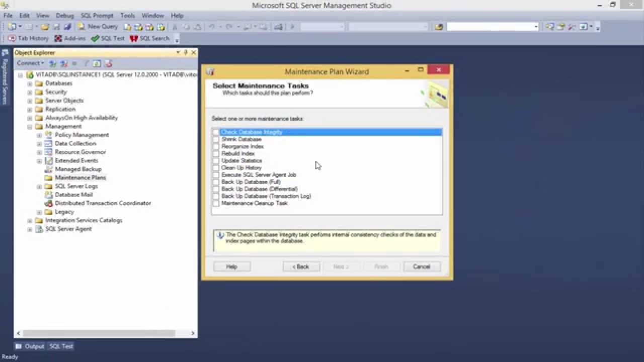Open the Debug menu
The width and height of the screenshot is (644, 362).
pyautogui.click(x=64, y=16)
